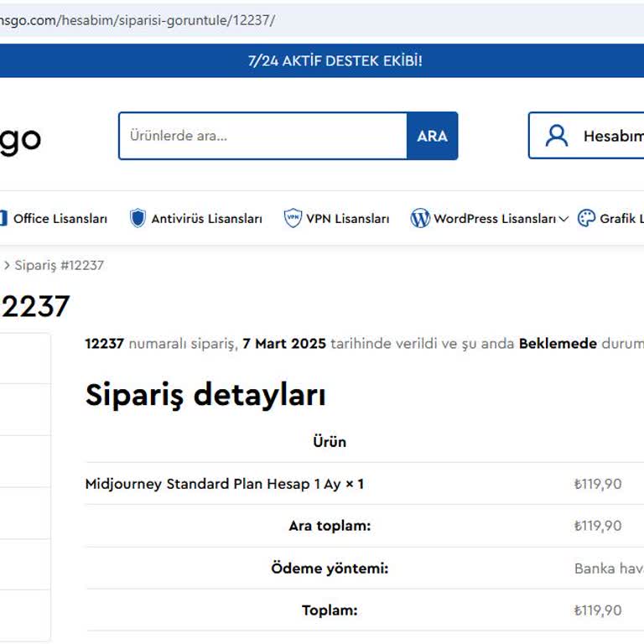Click the Sipariş #12237 breadcrumb
The image size is (644, 644).
tap(60, 265)
